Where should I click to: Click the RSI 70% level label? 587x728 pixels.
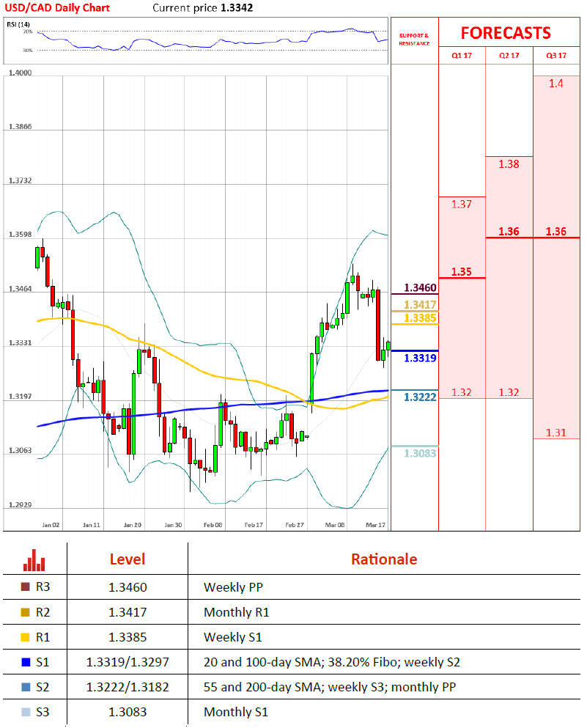(x=28, y=32)
